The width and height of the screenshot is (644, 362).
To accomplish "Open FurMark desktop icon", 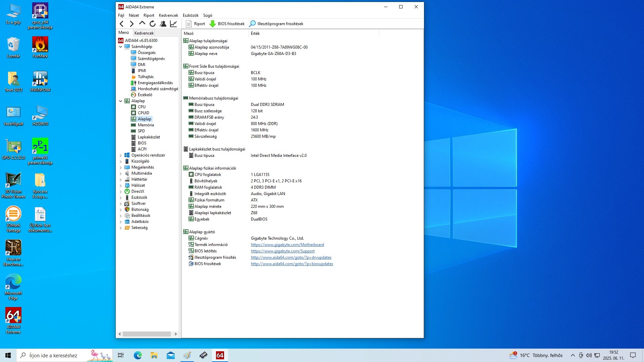I will pyautogui.click(x=40, y=47).
